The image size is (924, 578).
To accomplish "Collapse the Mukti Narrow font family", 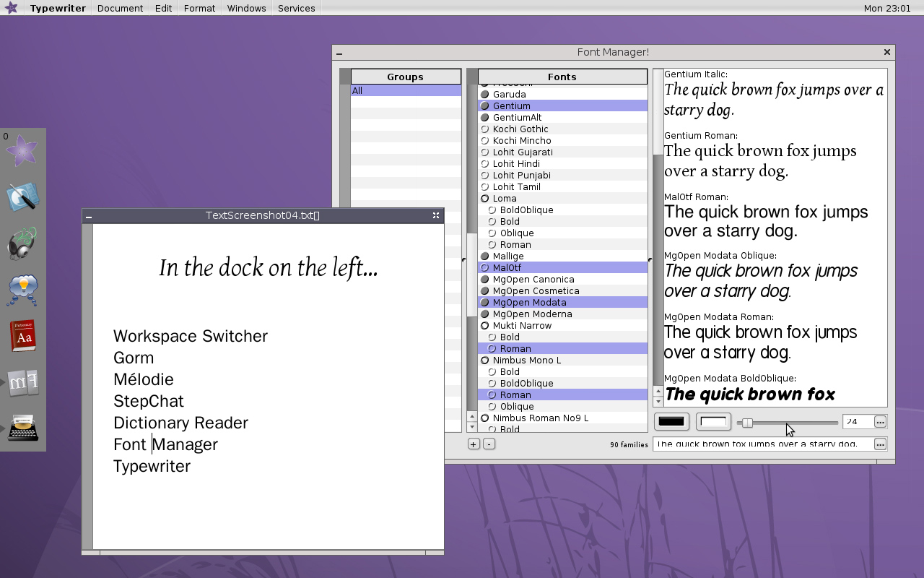I will click(485, 326).
